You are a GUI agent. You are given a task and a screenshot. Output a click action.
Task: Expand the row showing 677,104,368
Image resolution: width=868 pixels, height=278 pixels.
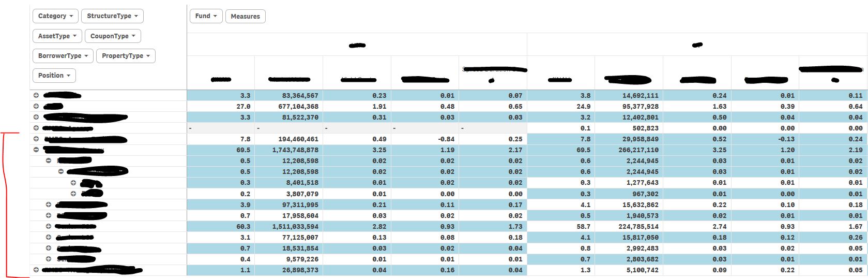pyautogui.click(x=36, y=106)
